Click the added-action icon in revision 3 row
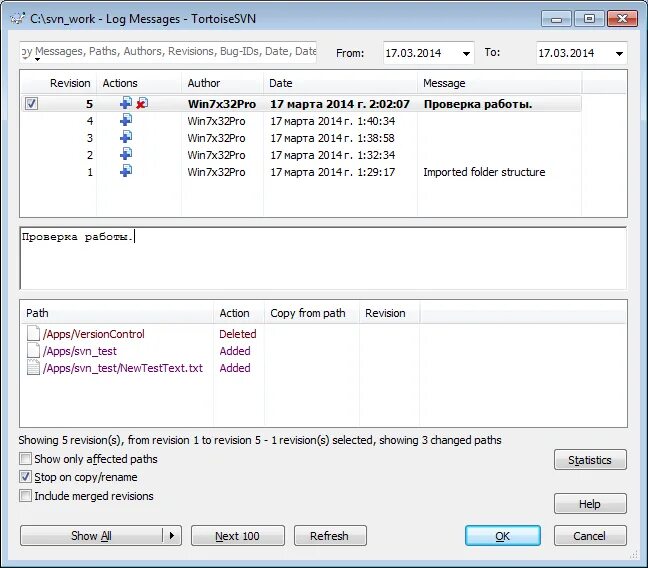Screen dimensions: 648x568 pyautogui.click(x=126, y=137)
